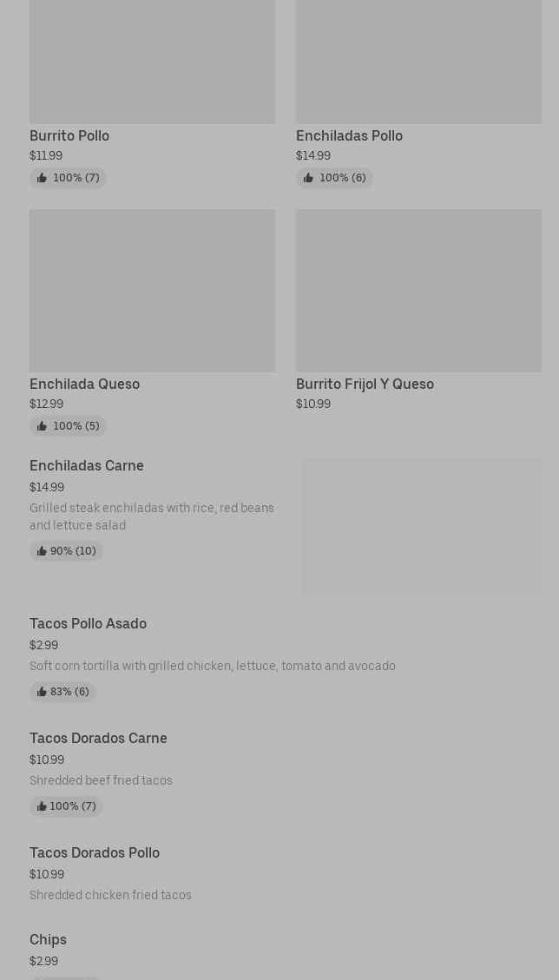Select the Burrito Frijol Y Queso image

[x=418, y=290]
